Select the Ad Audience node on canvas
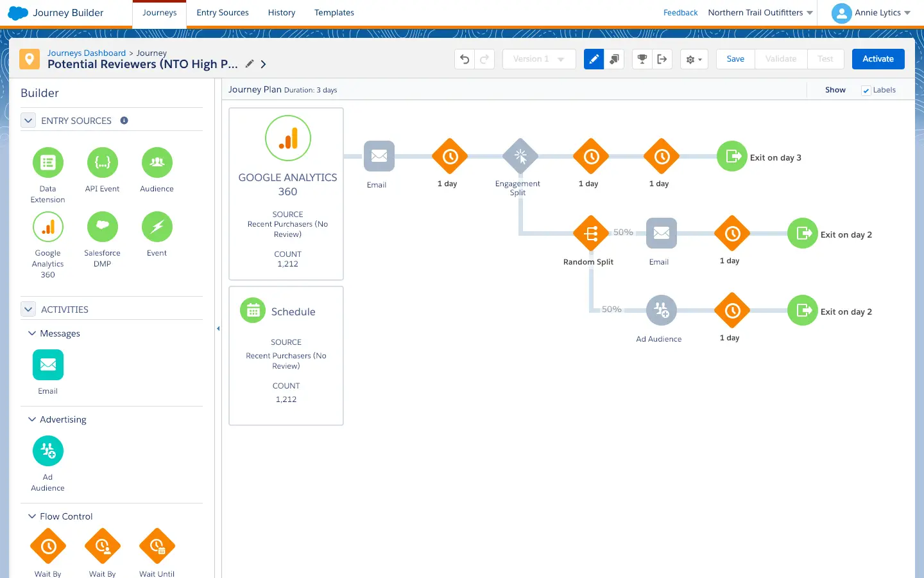Screen dimensions: 924x578 pyautogui.click(x=662, y=310)
